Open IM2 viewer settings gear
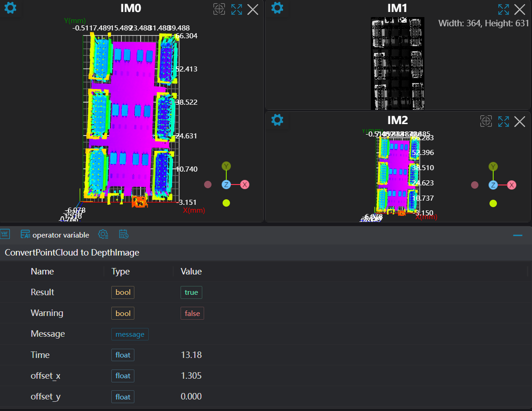The width and height of the screenshot is (532, 411). (277, 120)
